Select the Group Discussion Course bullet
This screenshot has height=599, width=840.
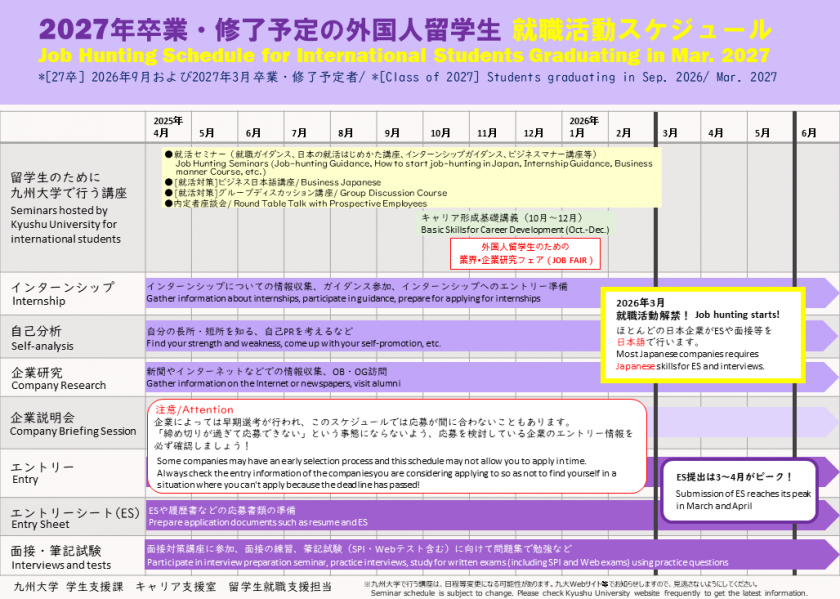coord(310,193)
